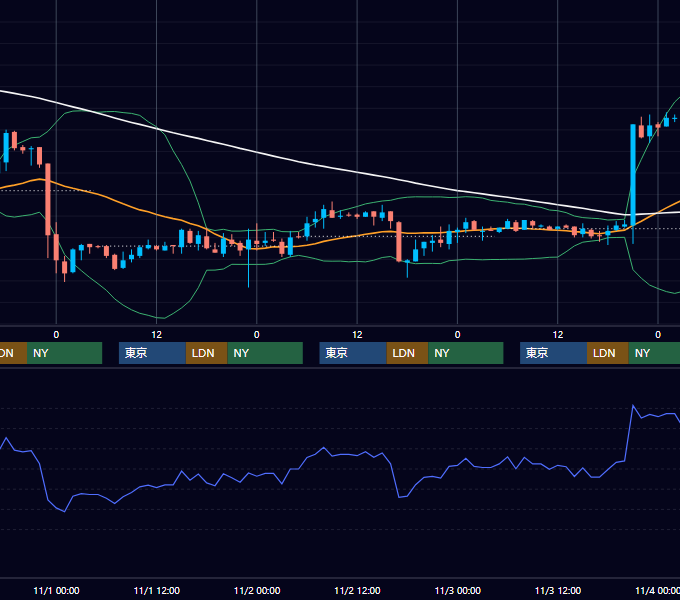Click the 東京 session block under 11/1 12:00
The height and width of the screenshot is (600, 680).
point(152,353)
